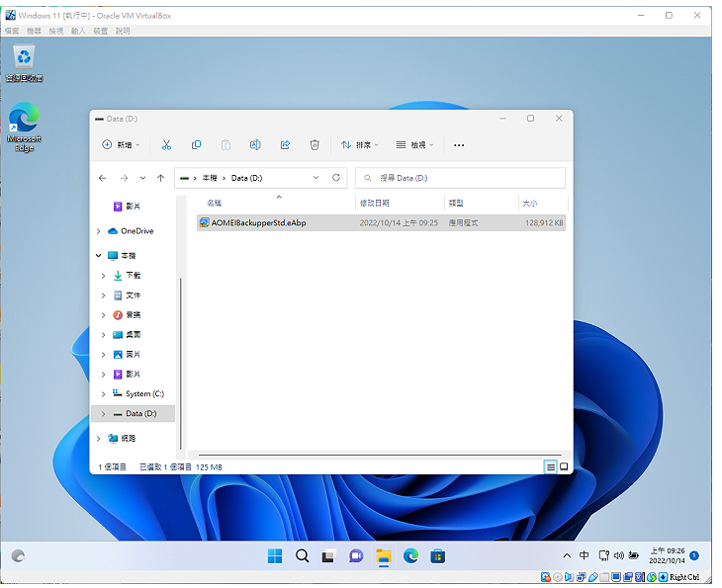The image size is (722, 588).
Task: Expand the OneDrive tree node
Action: (99, 231)
